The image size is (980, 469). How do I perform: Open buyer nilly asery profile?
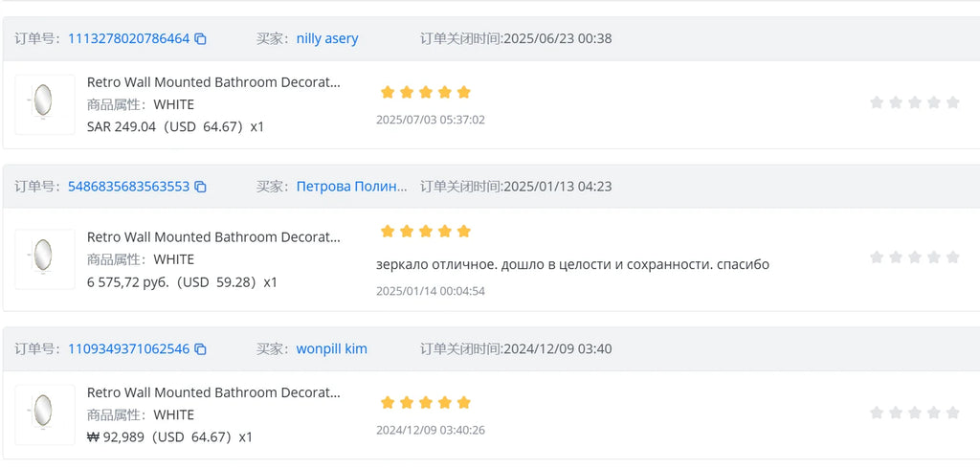(x=327, y=39)
